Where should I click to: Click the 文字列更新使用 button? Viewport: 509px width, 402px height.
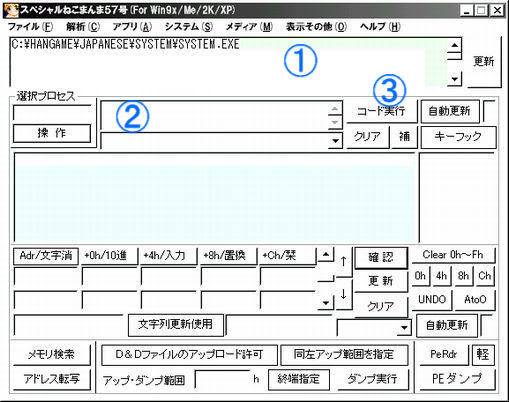[175, 324]
